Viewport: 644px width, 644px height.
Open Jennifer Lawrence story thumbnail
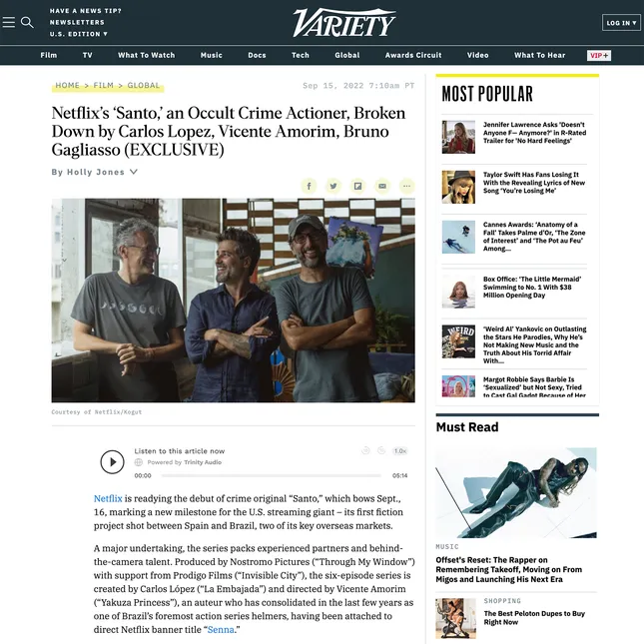458,137
